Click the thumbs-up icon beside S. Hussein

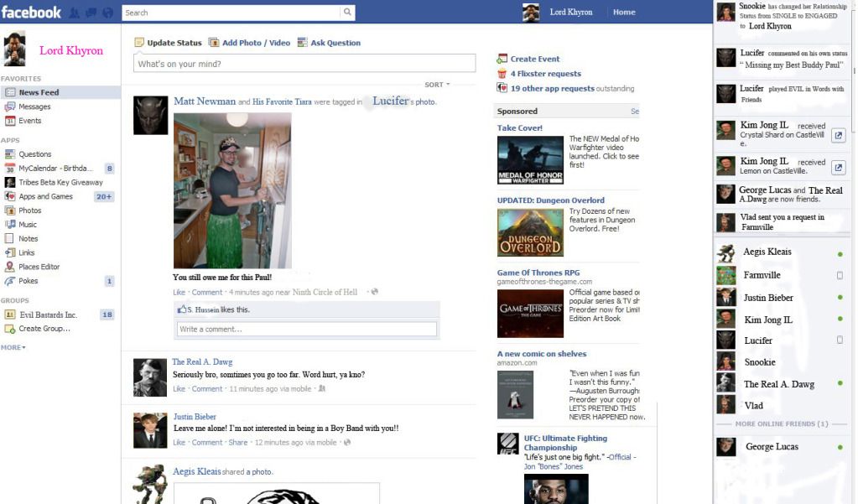pyautogui.click(x=182, y=309)
